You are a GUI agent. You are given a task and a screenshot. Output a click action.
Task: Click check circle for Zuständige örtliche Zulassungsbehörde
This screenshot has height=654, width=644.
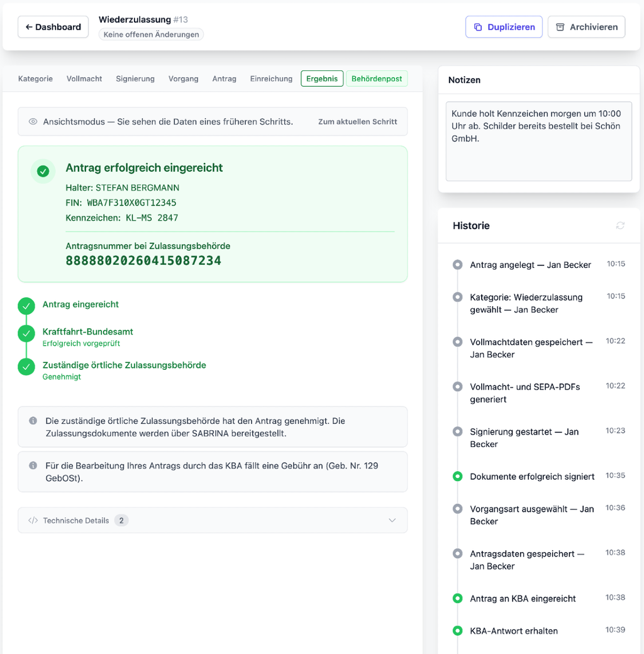tap(26, 367)
